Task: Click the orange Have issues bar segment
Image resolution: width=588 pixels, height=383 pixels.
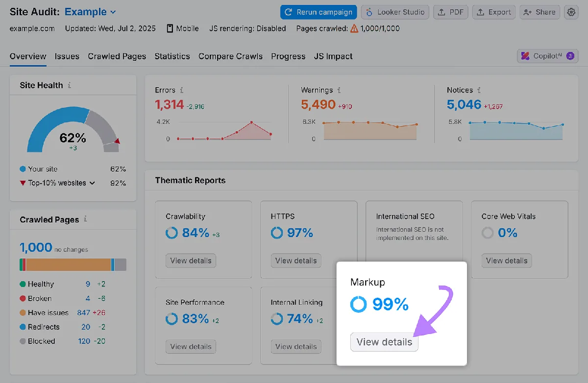Action: click(69, 264)
